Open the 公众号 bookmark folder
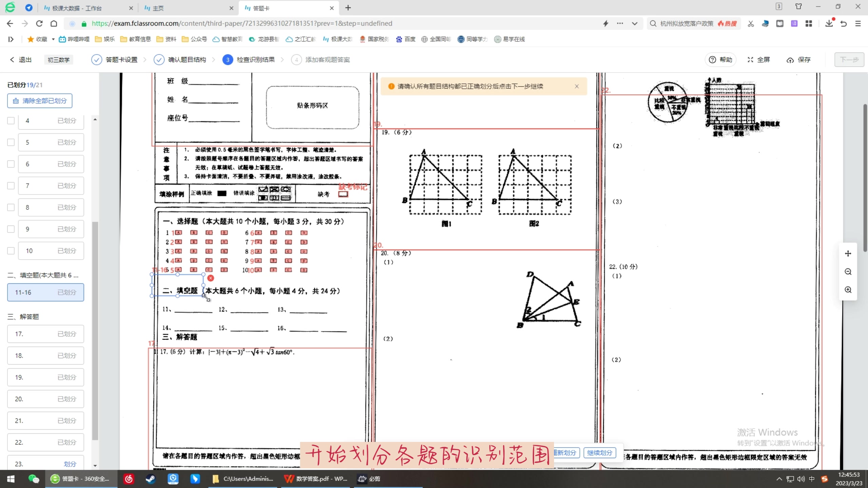The image size is (868, 488). tap(194, 39)
